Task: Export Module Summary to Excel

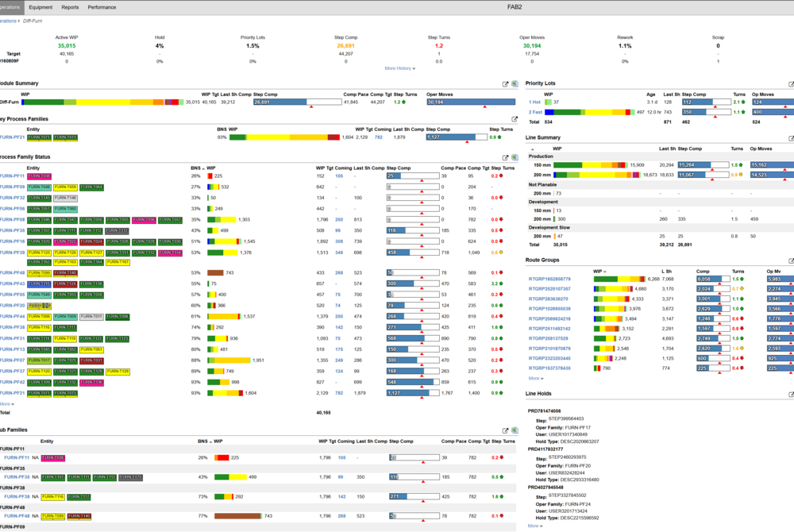Action: tap(514, 84)
